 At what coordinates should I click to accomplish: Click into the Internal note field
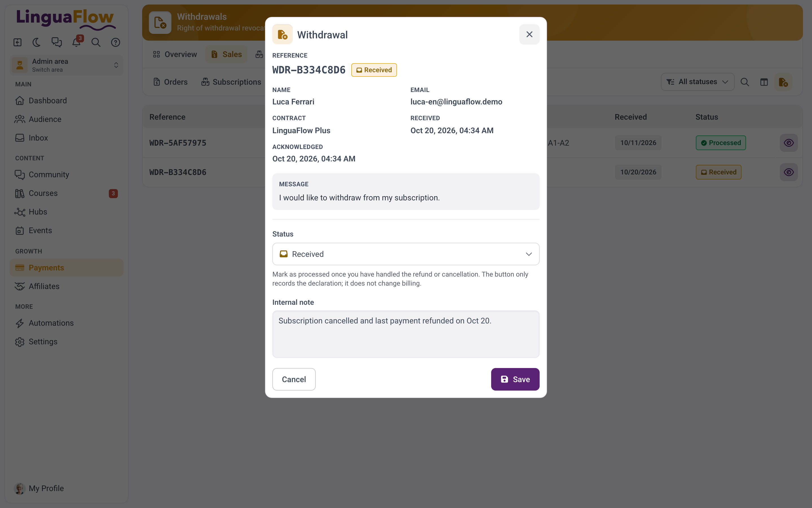tap(406, 334)
